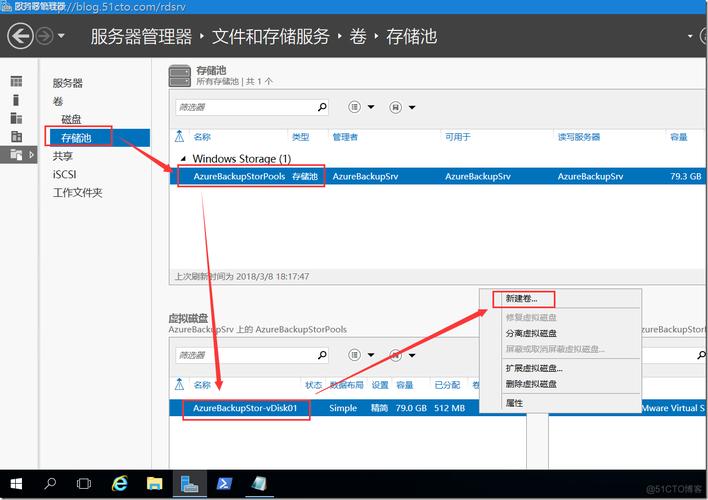Screen dimensions: 708x500
Task: Collapse the Windows Storage (1) group
Action: [183, 159]
